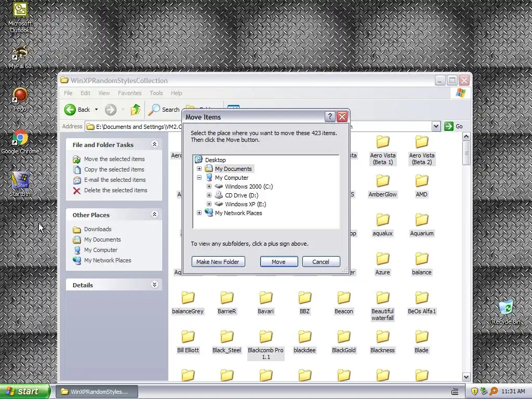The width and height of the screenshot is (532, 399).
Task: Expand My Network Places in the tree
Action: (199, 212)
